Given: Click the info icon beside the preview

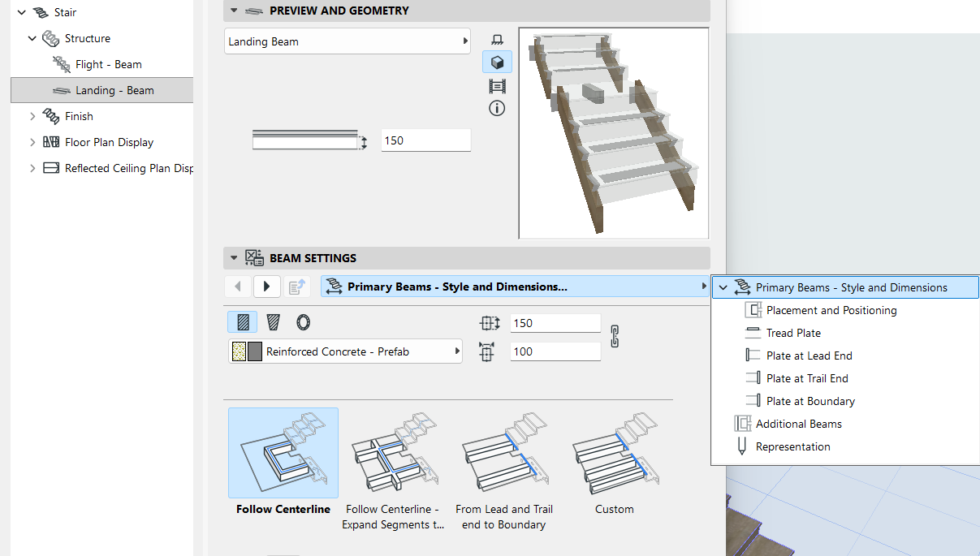Looking at the screenshot, I should point(498,108).
